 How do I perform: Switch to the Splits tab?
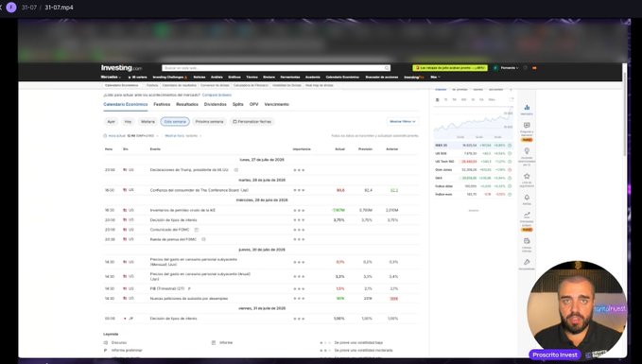[x=238, y=104]
